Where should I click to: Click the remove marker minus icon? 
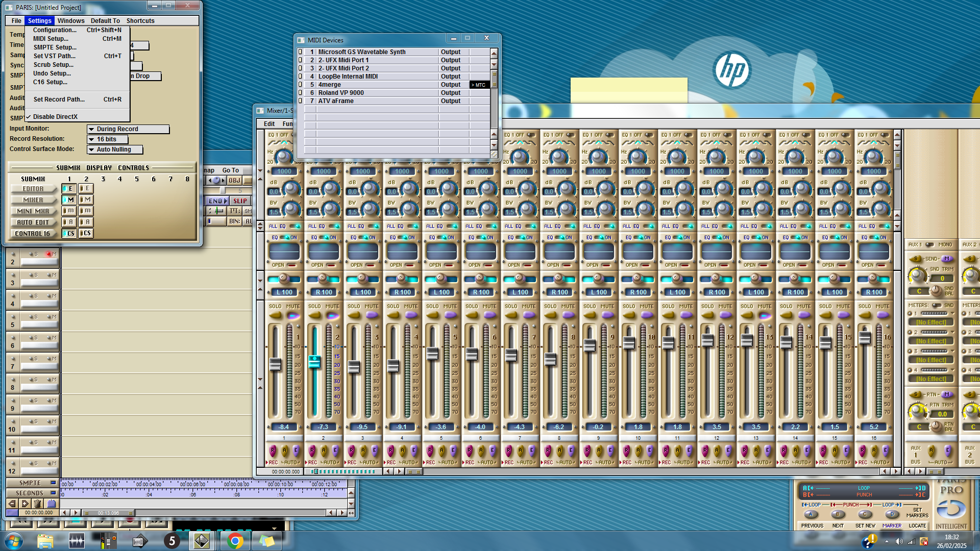point(12,504)
